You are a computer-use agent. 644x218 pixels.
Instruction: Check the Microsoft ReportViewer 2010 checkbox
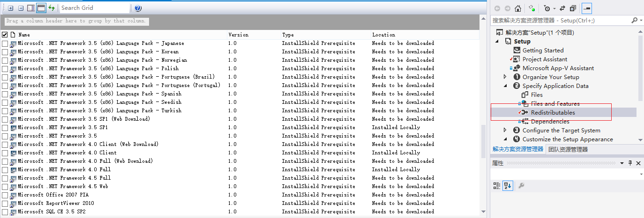pos(5,203)
